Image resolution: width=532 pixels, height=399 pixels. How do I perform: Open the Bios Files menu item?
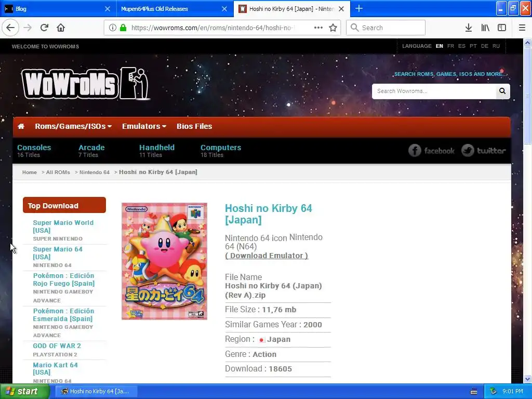click(x=194, y=126)
